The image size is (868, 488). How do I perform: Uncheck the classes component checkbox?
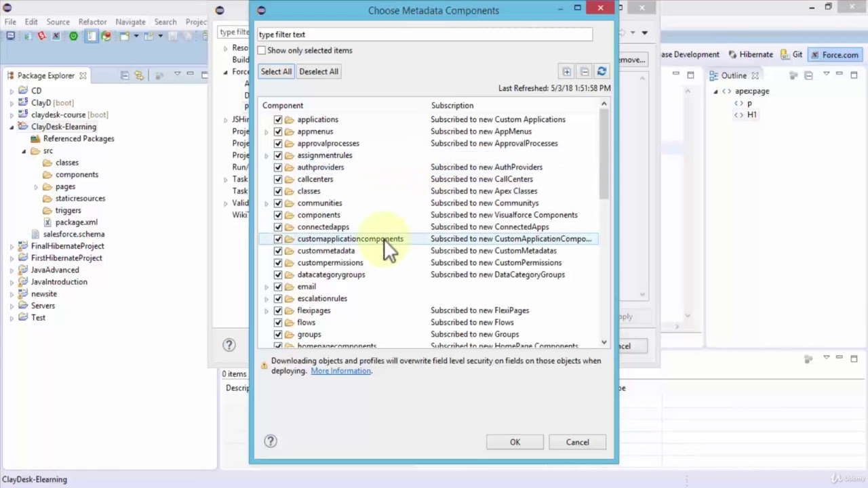pyautogui.click(x=278, y=191)
